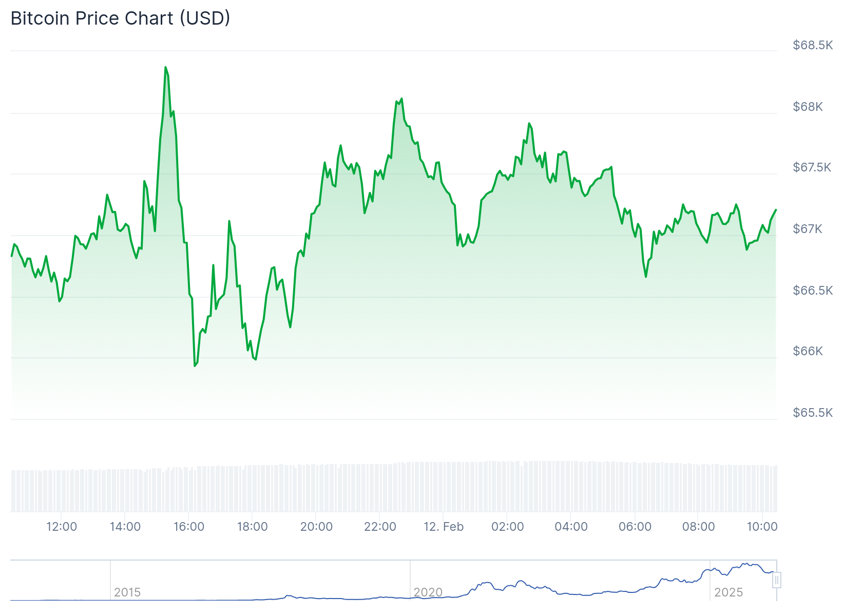This screenshot has width=844, height=616.
Task: Click the lowest price dip near 16:00
Action: click(195, 365)
